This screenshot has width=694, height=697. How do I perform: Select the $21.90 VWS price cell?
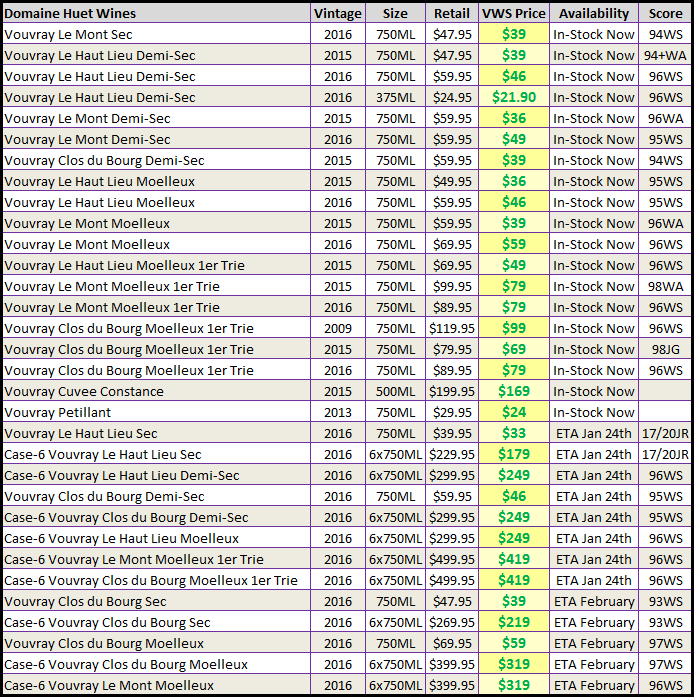coord(513,97)
